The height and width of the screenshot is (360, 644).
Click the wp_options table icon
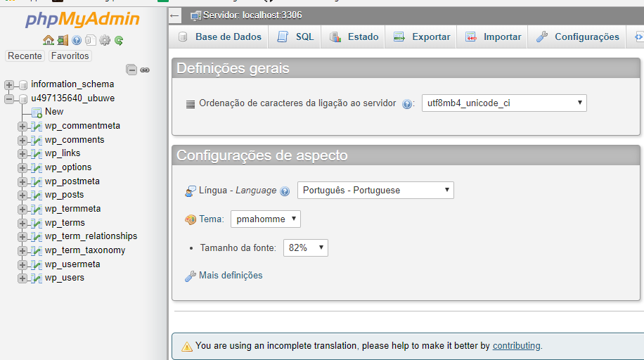point(37,168)
